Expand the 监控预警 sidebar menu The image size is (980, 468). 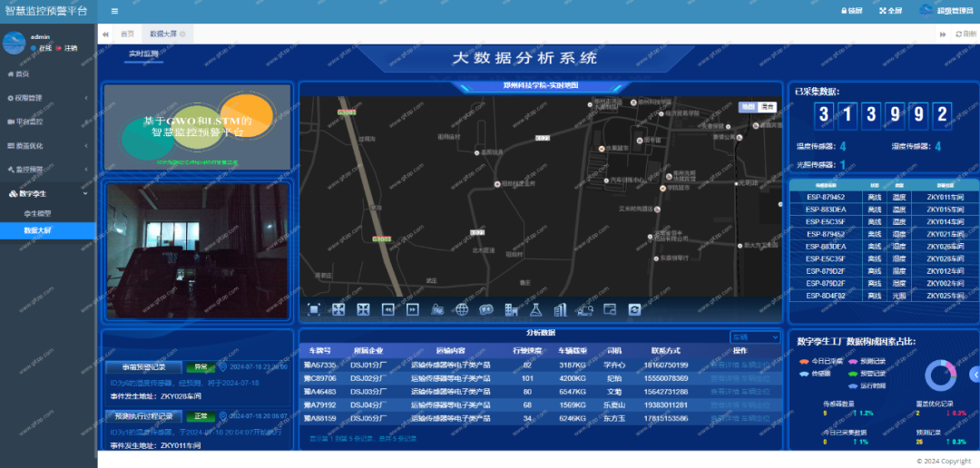tap(48, 170)
